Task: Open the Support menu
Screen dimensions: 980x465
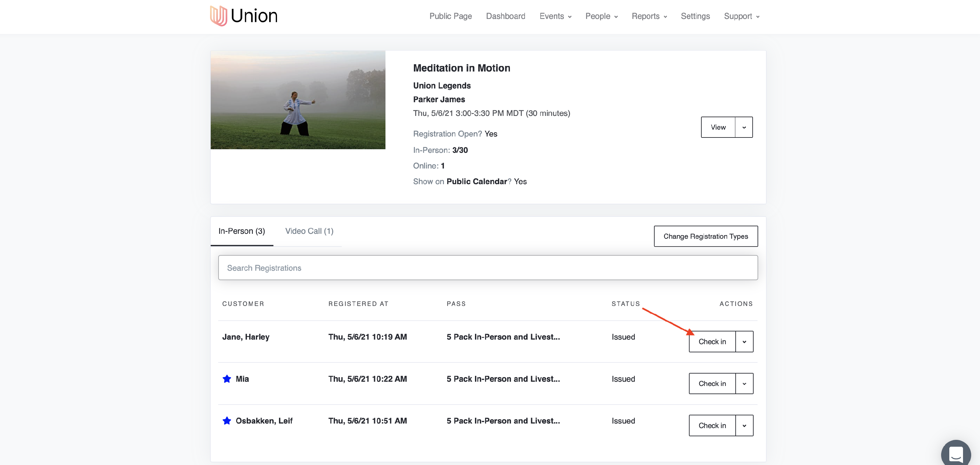Action: (x=741, y=16)
